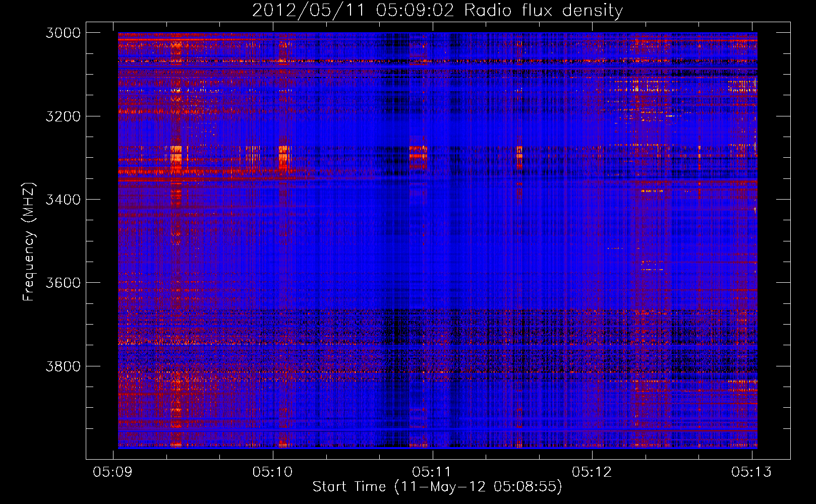
Task: Click the 'Start Time (11-May-12 05:08:55)' label
Action: click(x=437, y=487)
